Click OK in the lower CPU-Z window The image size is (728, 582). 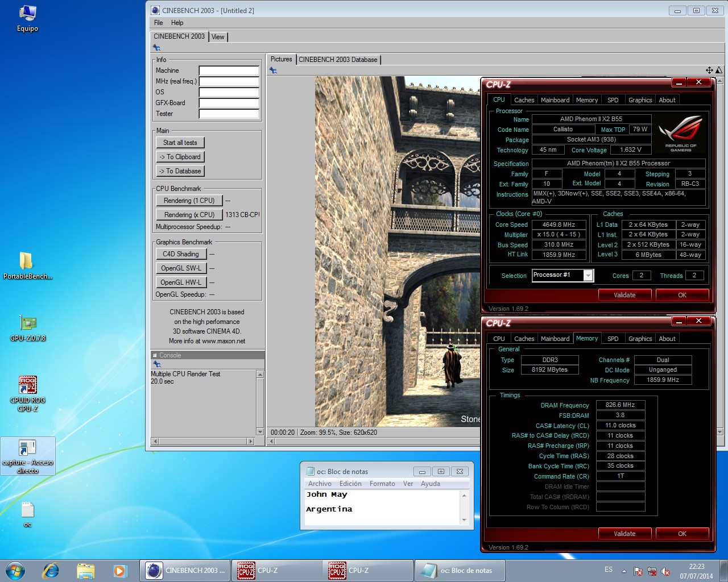tap(682, 534)
